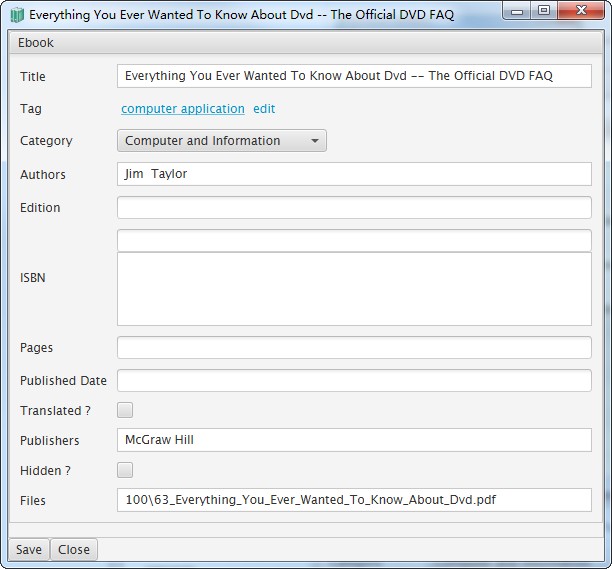Screen dimensions: 612x569
Task: Select the Ebook tab header
Action: click(36, 43)
